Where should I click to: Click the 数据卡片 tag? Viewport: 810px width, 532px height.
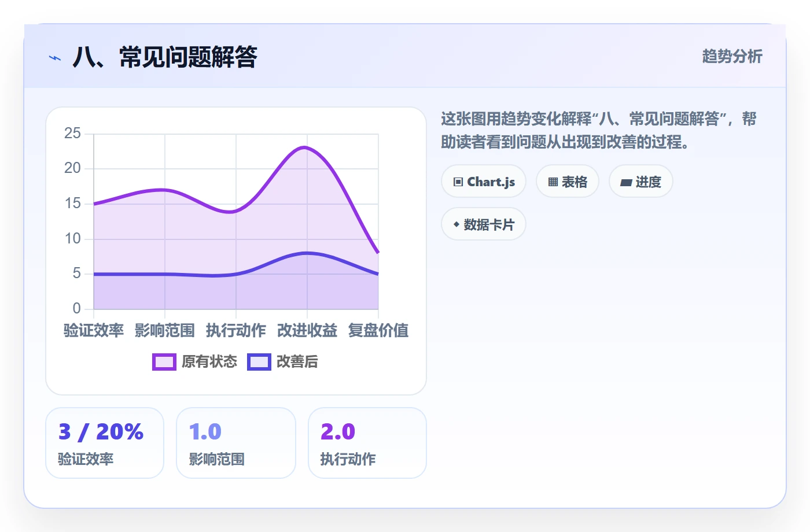click(x=484, y=224)
